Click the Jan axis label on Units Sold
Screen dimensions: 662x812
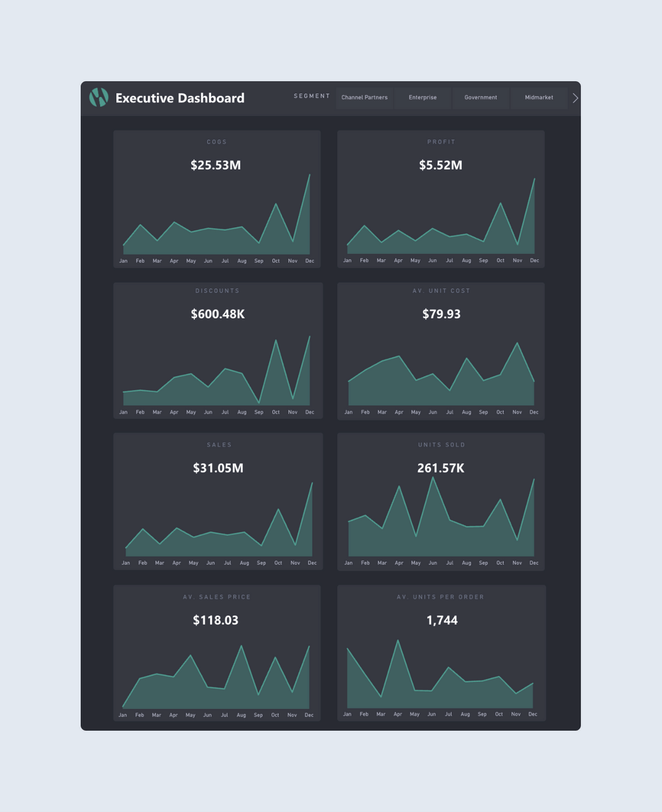348,563
